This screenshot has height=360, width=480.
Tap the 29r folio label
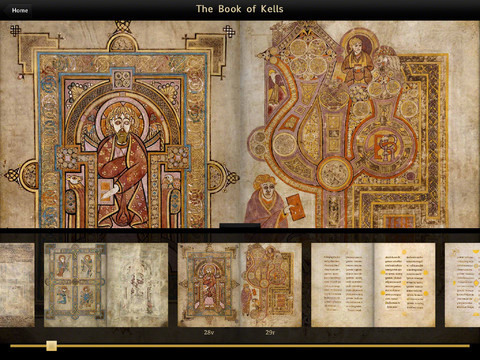click(x=270, y=332)
